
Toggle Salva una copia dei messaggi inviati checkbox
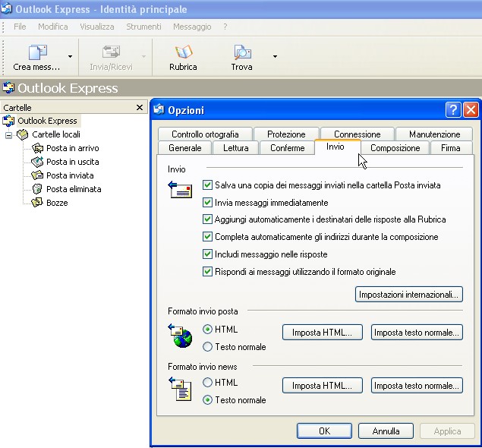(x=207, y=185)
